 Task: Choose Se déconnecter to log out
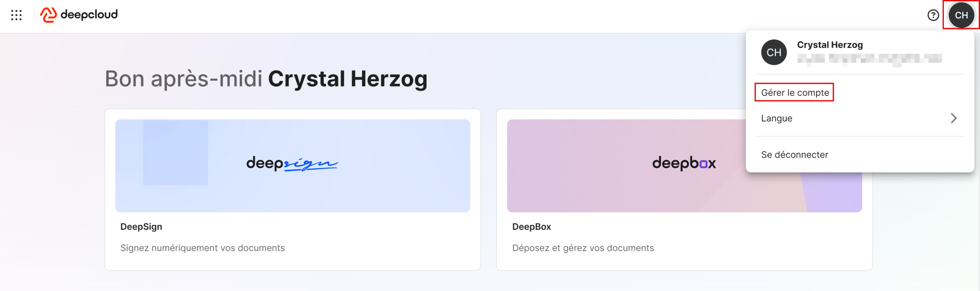point(794,155)
